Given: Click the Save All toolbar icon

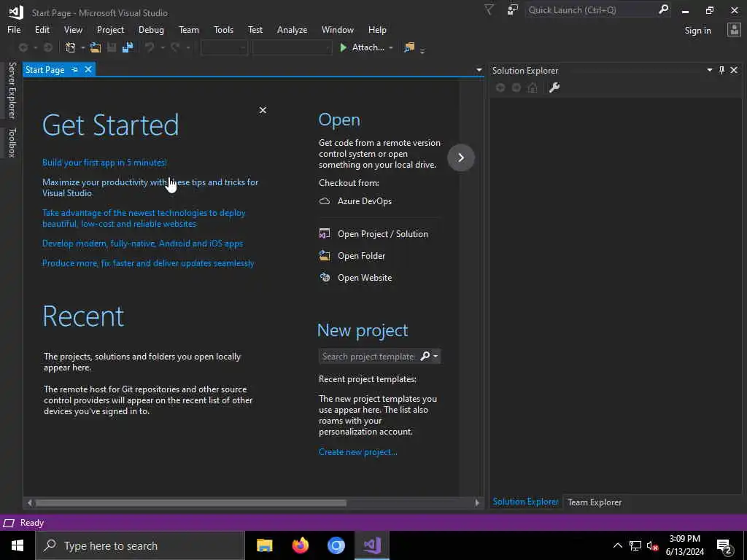Looking at the screenshot, I should point(128,47).
